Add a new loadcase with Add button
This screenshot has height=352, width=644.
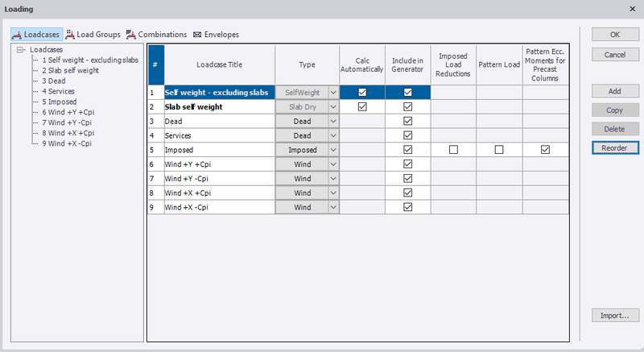[615, 91]
